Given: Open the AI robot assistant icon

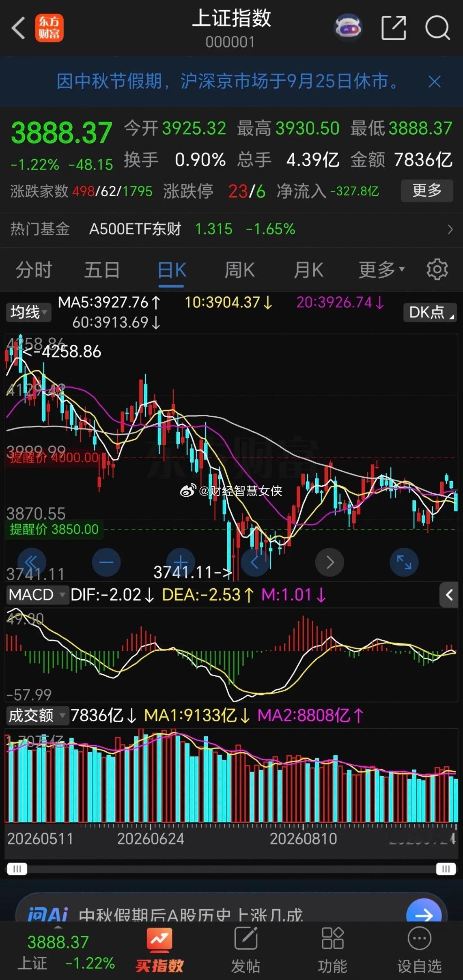Looking at the screenshot, I should coord(348,28).
